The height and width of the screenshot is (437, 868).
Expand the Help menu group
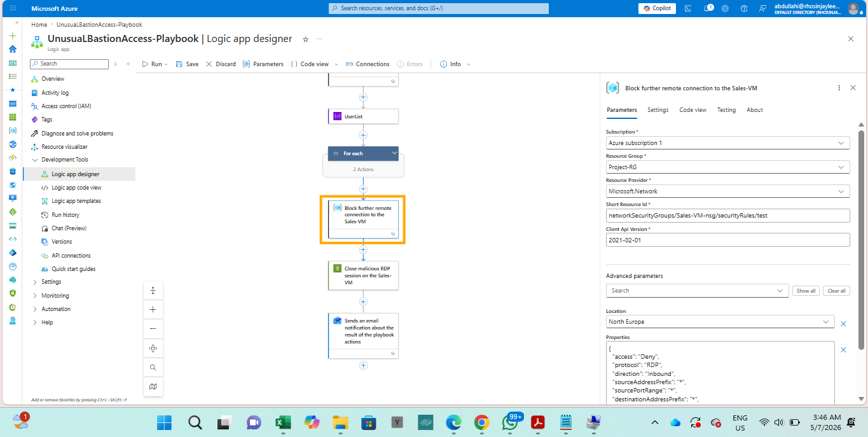tap(35, 323)
